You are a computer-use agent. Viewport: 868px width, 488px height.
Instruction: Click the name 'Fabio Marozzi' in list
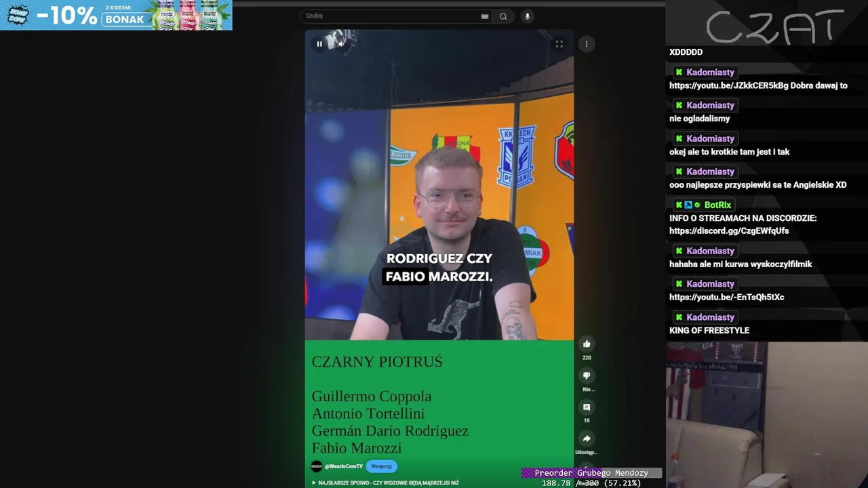[357, 448]
